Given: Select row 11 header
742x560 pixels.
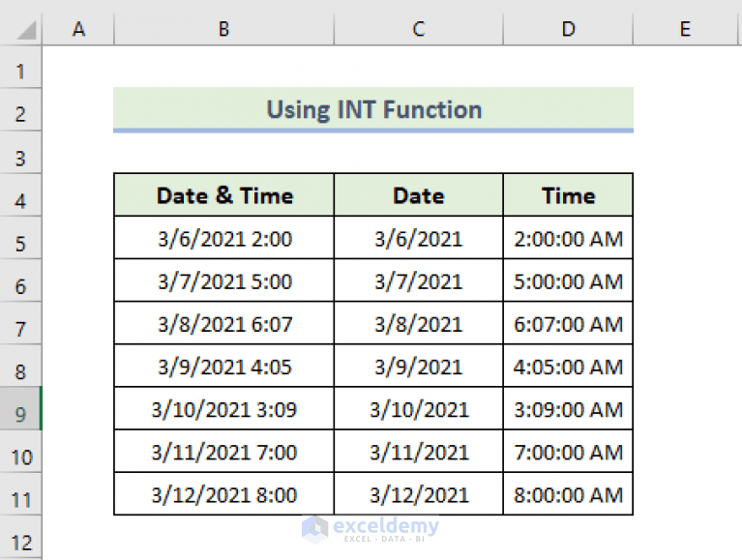Looking at the screenshot, I should pyautogui.click(x=21, y=494).
